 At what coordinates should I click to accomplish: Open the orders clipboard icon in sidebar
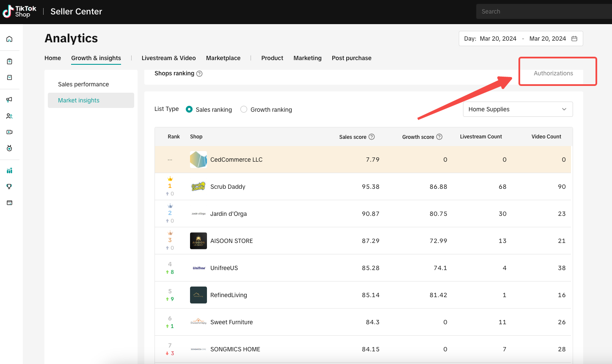coord(9,61)
